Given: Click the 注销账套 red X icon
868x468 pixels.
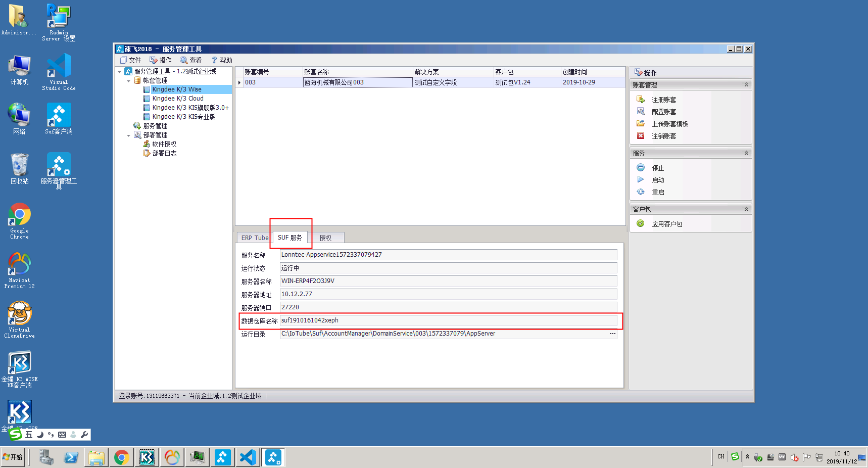Looking at the screenshot, I should point(641,136).
